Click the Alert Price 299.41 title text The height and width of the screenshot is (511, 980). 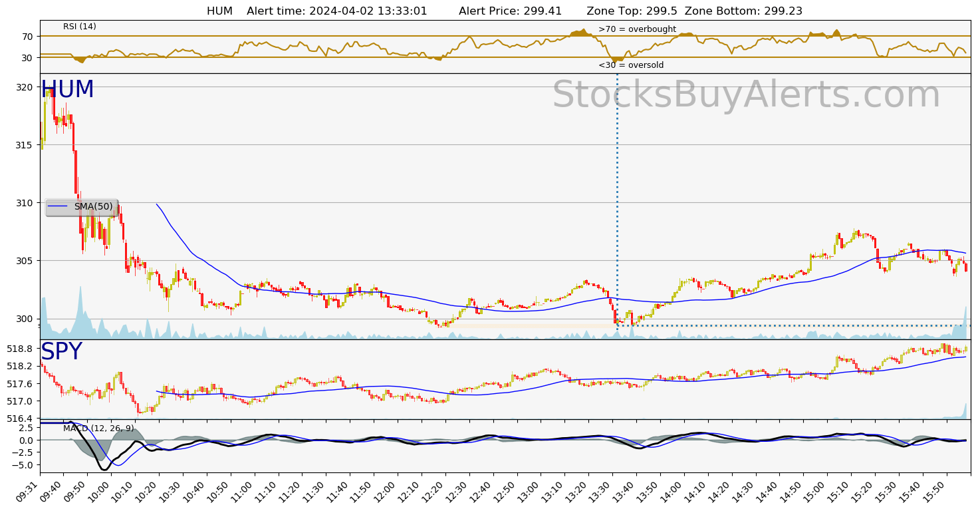[x=511, y=11]
